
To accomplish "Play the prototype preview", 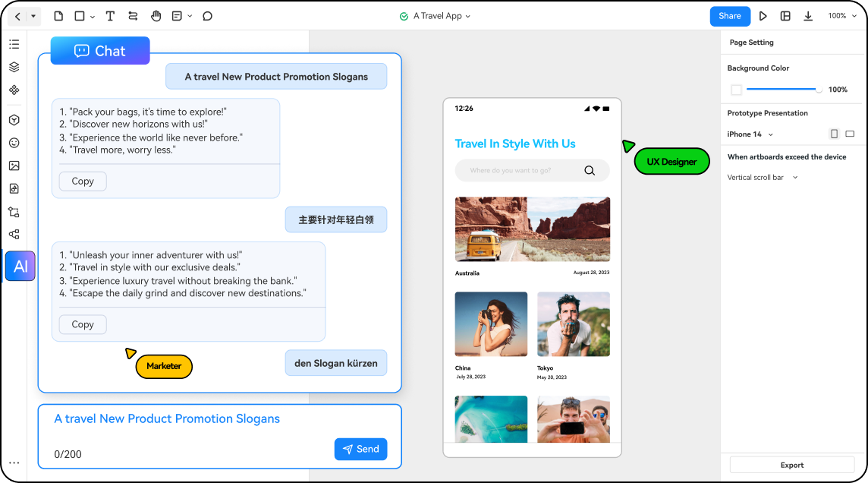I will click(763, 16).
